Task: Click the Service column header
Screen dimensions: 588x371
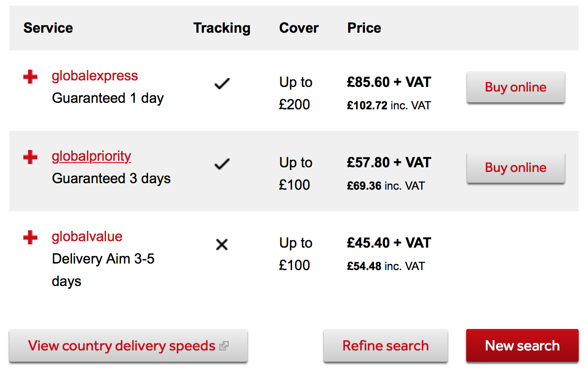Action: (48, 28)
